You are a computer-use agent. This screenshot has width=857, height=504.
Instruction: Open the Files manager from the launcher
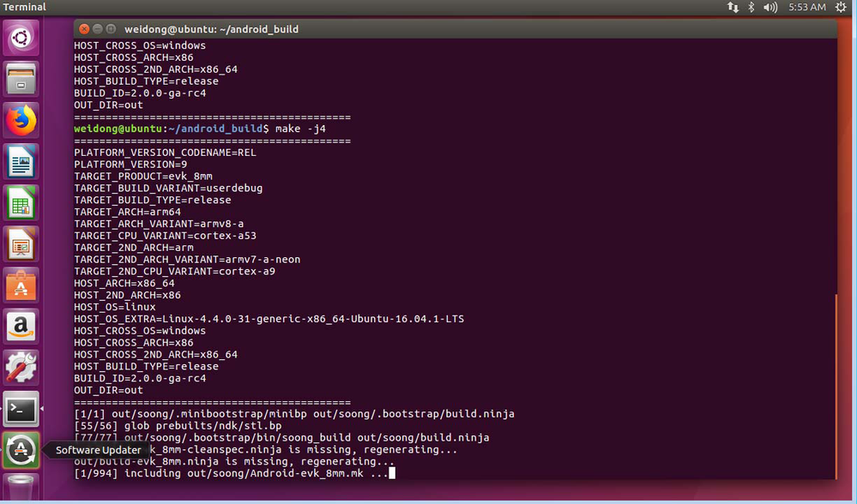pos(21,79)
